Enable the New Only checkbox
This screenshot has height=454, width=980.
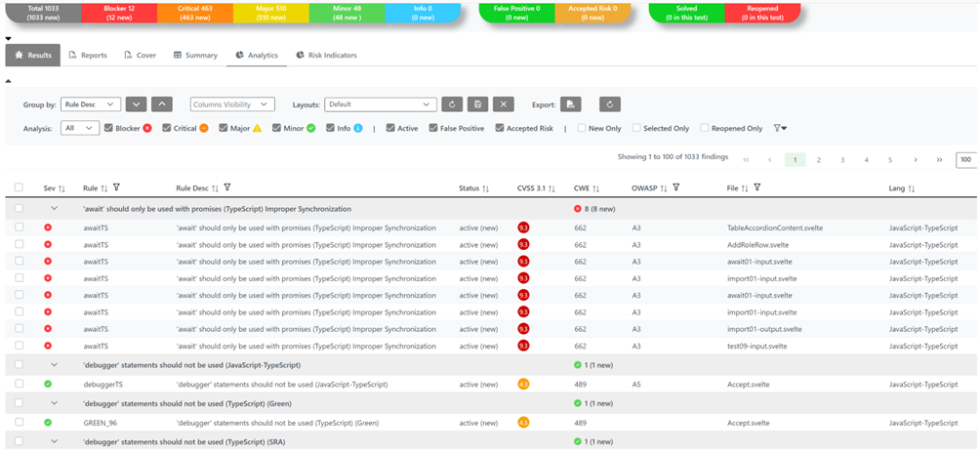pos(582,128)
